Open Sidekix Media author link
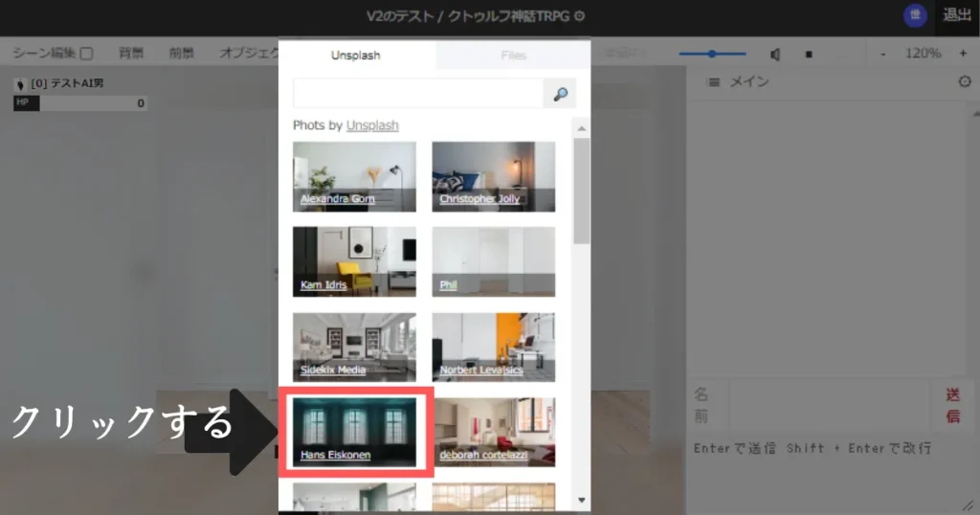 click(333, 370)
